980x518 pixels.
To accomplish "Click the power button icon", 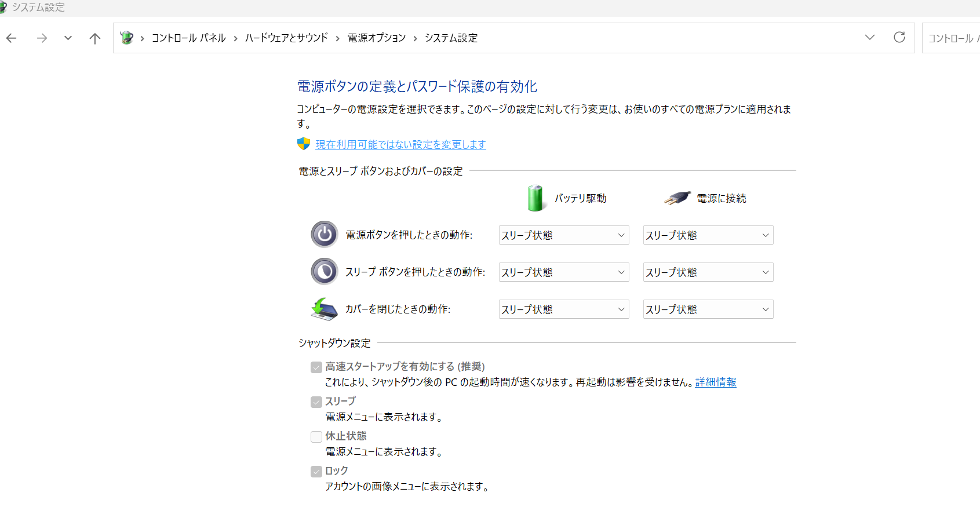I will click(324, 235).
